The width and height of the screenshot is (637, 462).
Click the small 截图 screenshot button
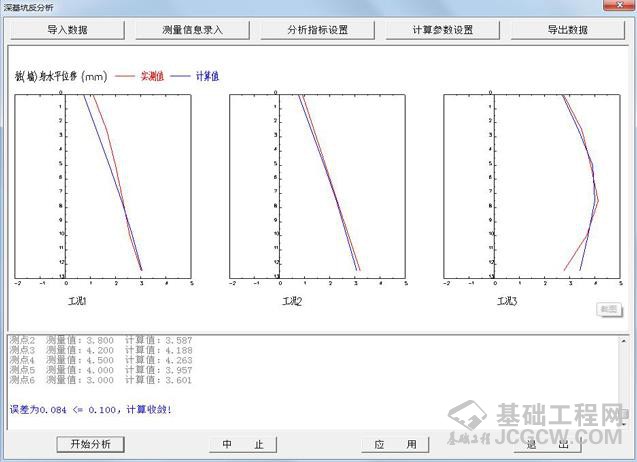click(608, 310)
